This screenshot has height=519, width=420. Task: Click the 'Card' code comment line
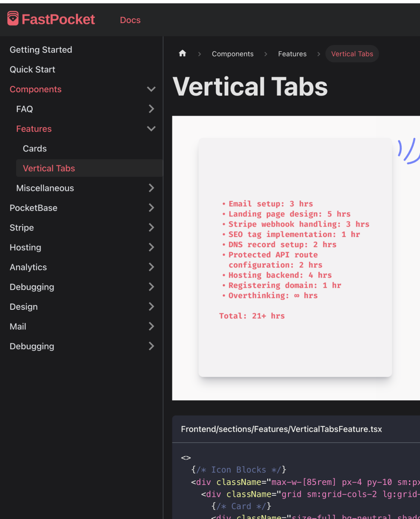pyautogui.click(x=241, y=506)
